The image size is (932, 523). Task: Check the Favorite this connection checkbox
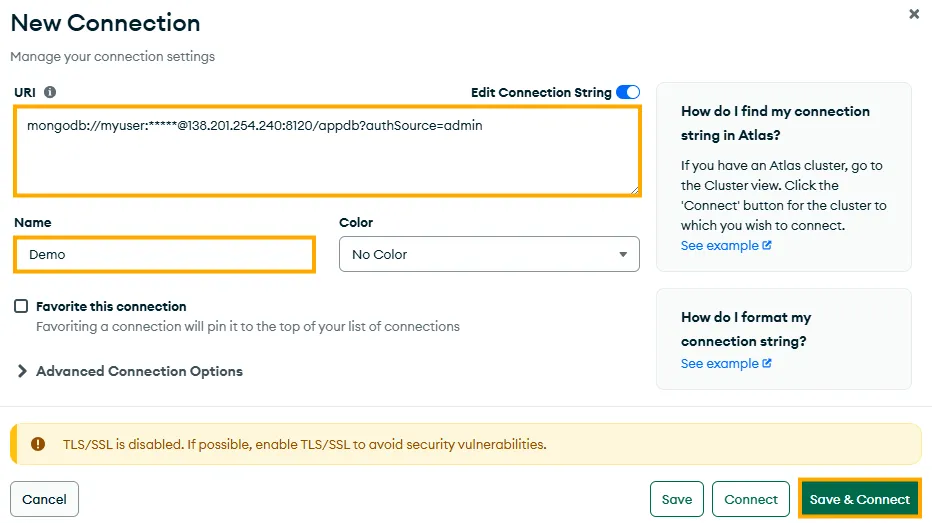point(21,306)
